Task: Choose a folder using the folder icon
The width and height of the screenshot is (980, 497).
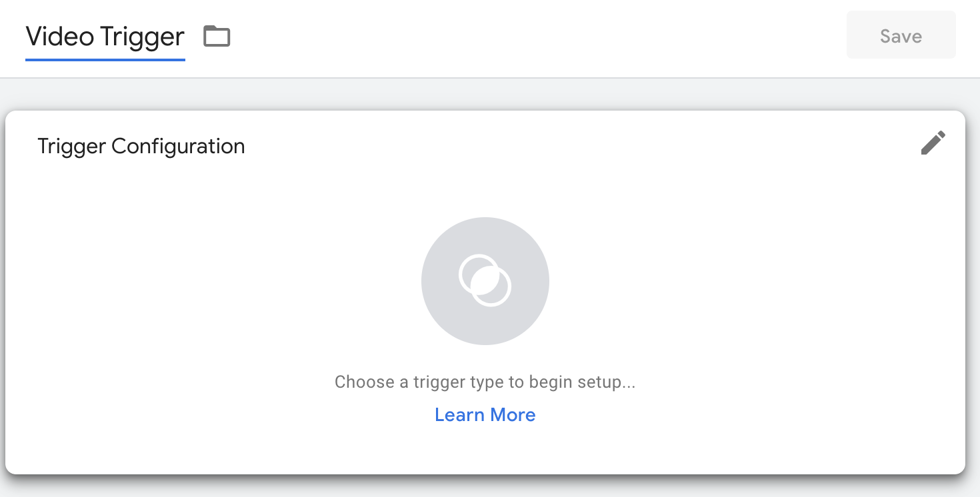Action: [217, 36]
